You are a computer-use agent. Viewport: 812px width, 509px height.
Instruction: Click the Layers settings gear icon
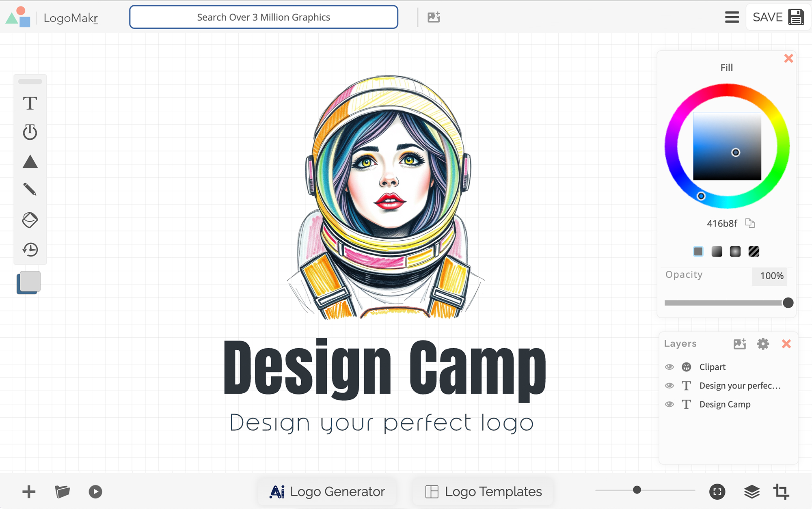tap(762, 344)
